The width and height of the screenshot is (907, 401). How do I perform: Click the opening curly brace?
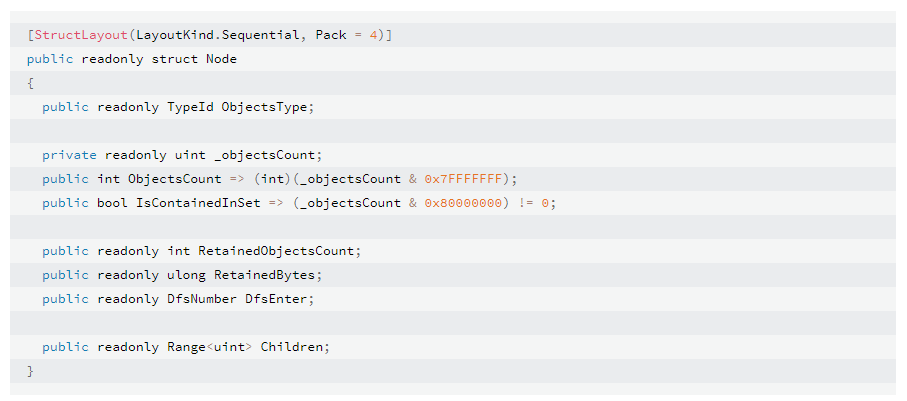(31, 83)
